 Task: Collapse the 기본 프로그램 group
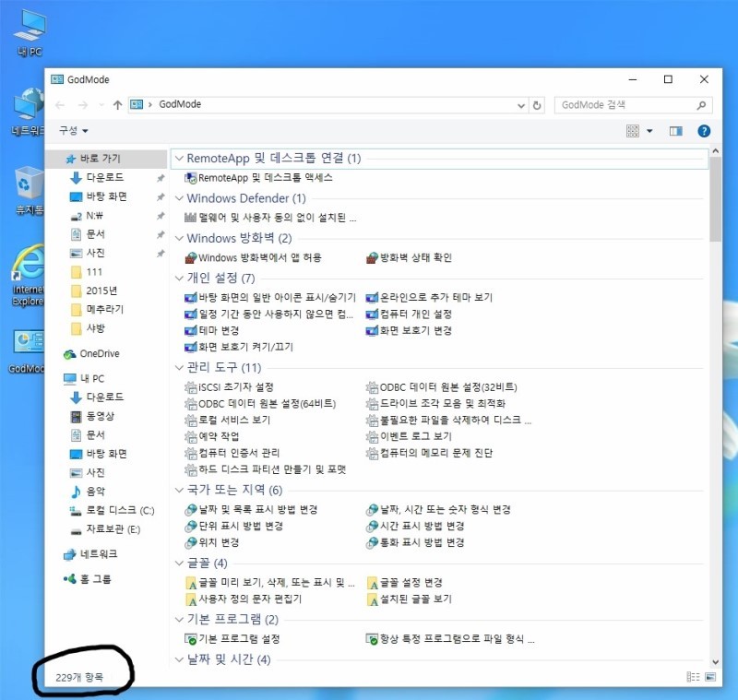point(179,620)
